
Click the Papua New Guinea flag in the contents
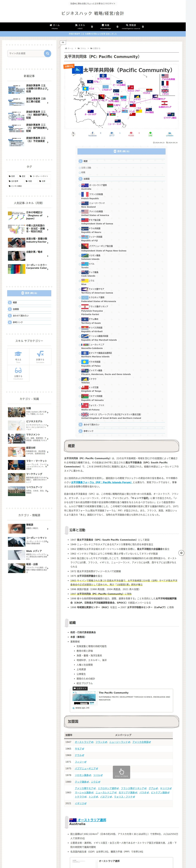pyautogui.click(x=85, y=246)
